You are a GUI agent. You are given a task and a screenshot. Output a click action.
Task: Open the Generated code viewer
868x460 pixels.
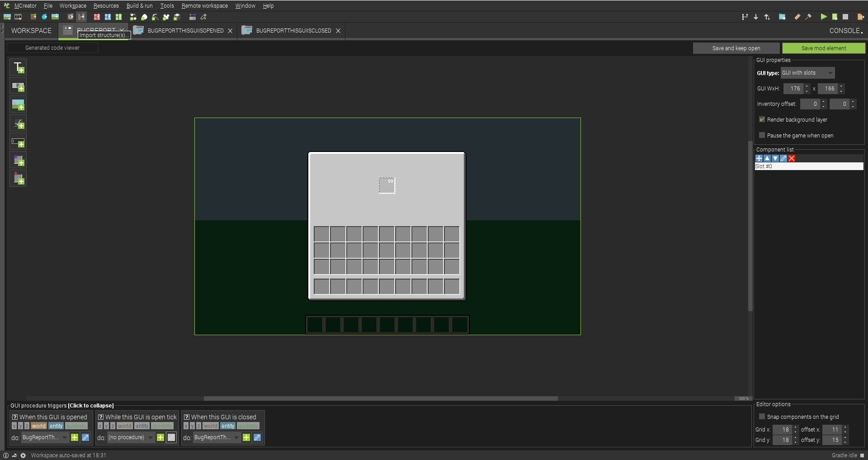[x=52, y=47]
